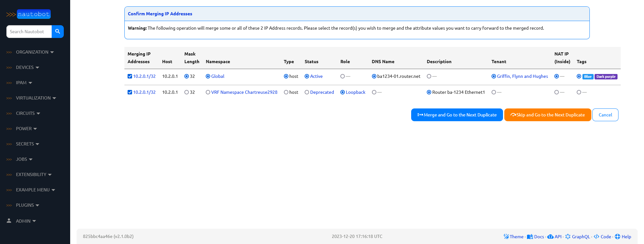Click the Deprecated status link

point(322,92)
